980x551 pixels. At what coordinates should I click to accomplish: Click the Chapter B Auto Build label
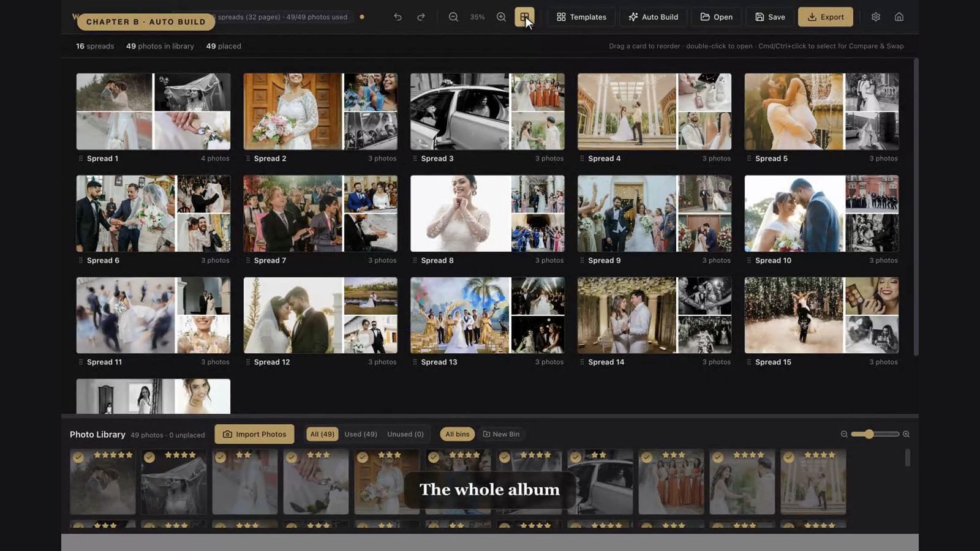coord(146,21)
